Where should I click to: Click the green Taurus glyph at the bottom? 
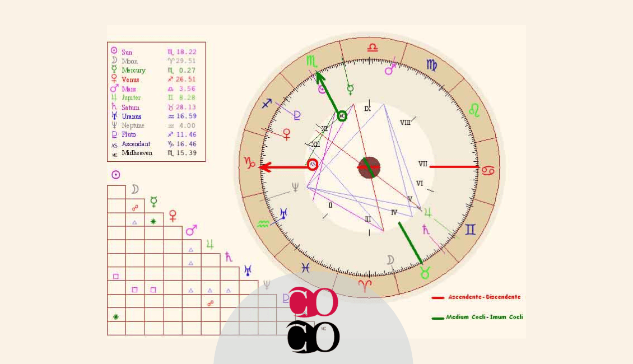pyautogui.click(x=425, y=273)
